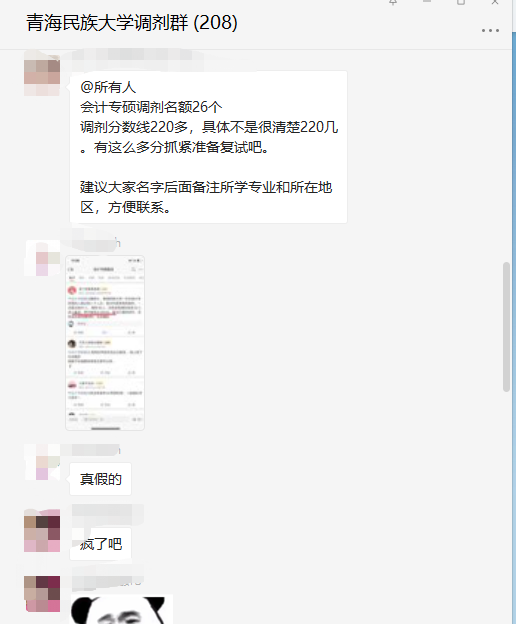Select the 真假的 message bubble

(100, 479)
